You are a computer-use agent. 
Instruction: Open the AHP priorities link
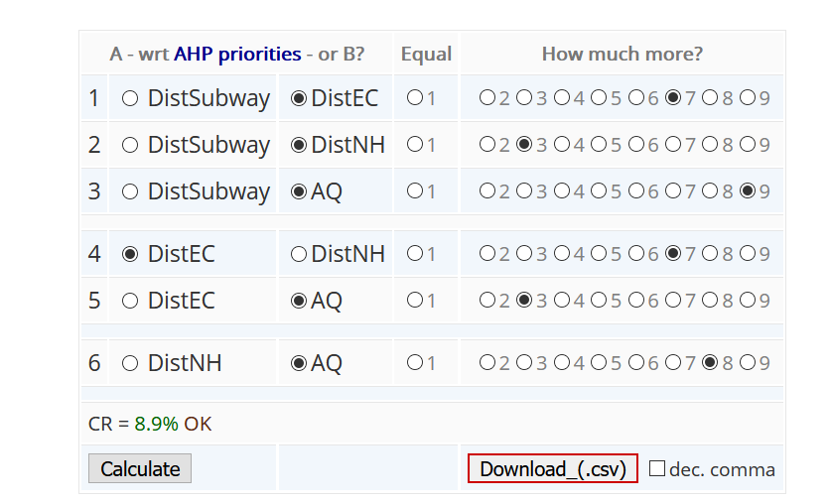[x=237, y=54]
